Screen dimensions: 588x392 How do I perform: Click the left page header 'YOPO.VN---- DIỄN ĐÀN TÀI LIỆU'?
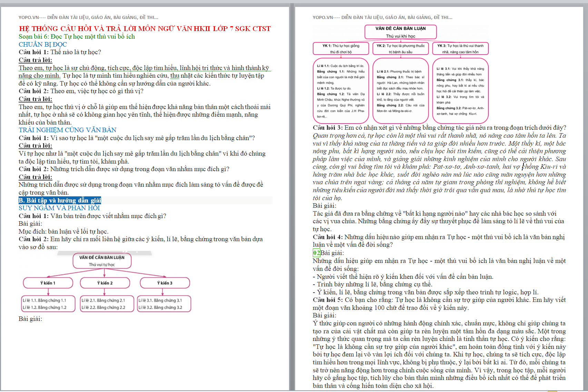(88, 17)
